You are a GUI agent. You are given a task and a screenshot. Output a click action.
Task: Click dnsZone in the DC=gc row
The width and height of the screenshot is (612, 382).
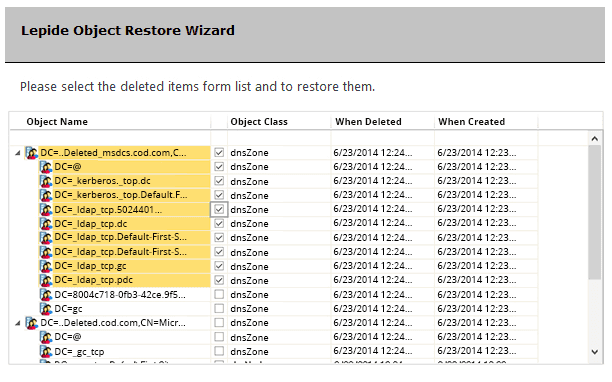(249, 309)
